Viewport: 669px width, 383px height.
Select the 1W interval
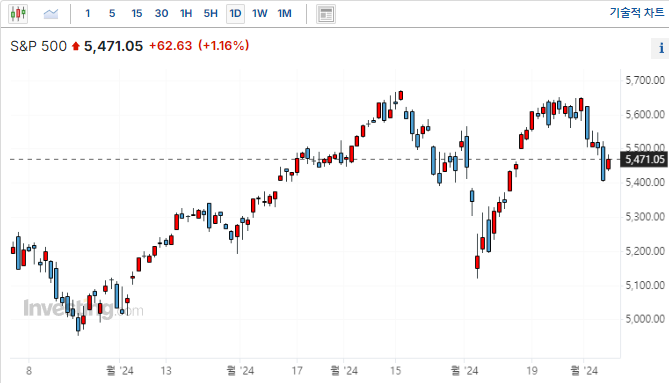tap(259, 14)
